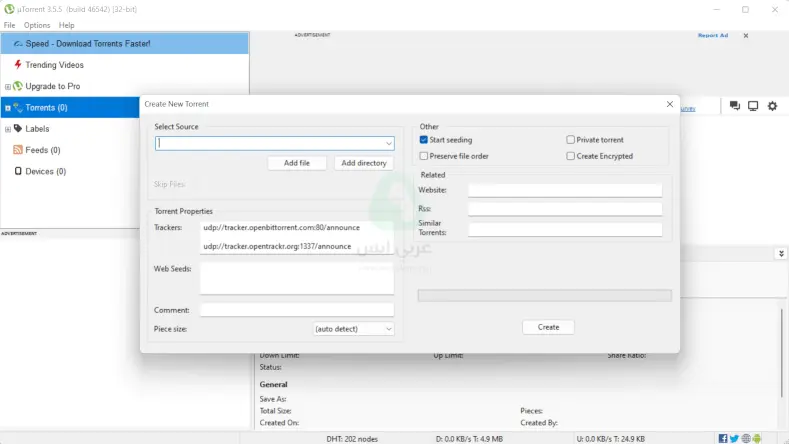The height and width of the screenshot is (444, 789).
Task: Open Feeds via the RSS icon
Action: coord(18,150)
